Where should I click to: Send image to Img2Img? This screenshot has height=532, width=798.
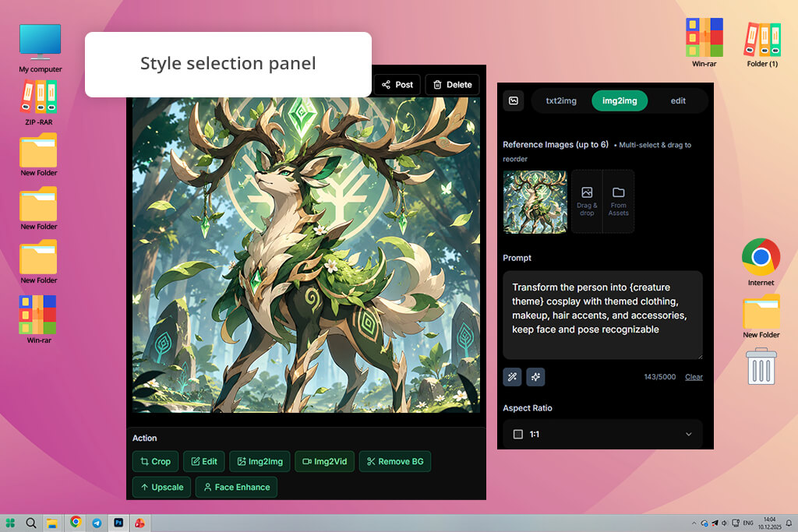(260, 461)
